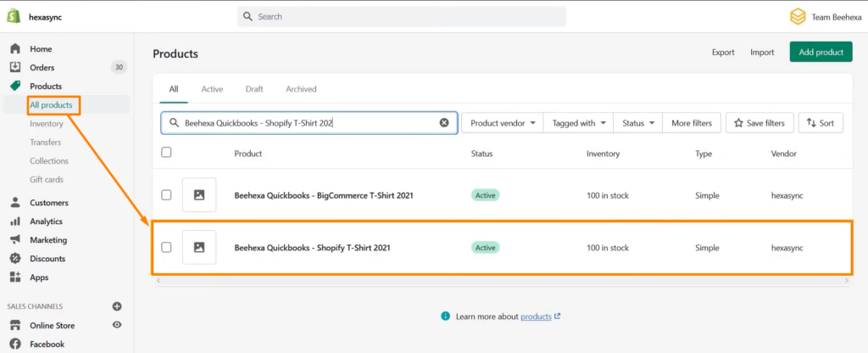Click Active status of BigCommerce T-Shirt

tap(486, 195)
